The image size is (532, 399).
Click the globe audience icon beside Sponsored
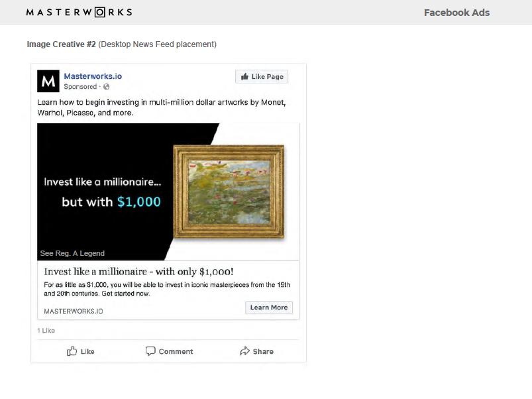tap(106, 87)
